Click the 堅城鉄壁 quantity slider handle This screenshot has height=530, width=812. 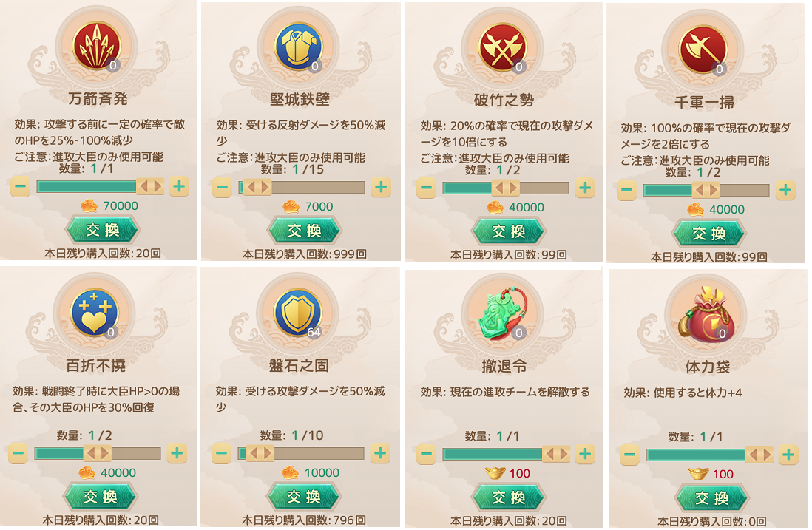pyautogui.click(x=257, y=187)
